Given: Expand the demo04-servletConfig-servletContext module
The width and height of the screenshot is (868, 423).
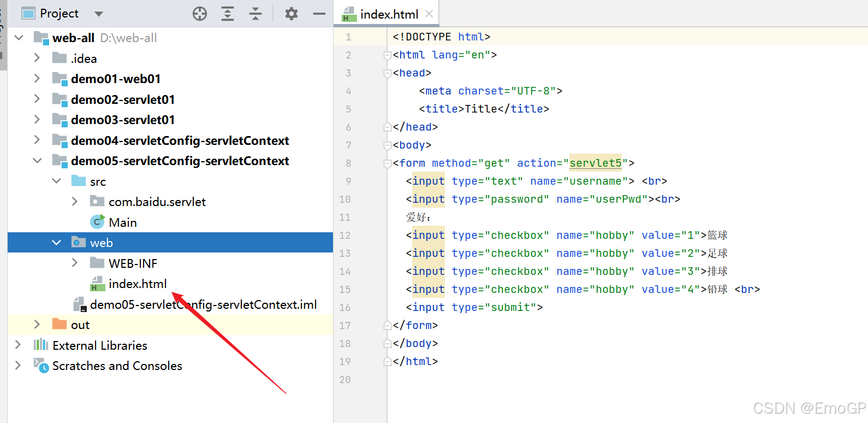Looking at the screenshot, I should [x=37, y=140].
